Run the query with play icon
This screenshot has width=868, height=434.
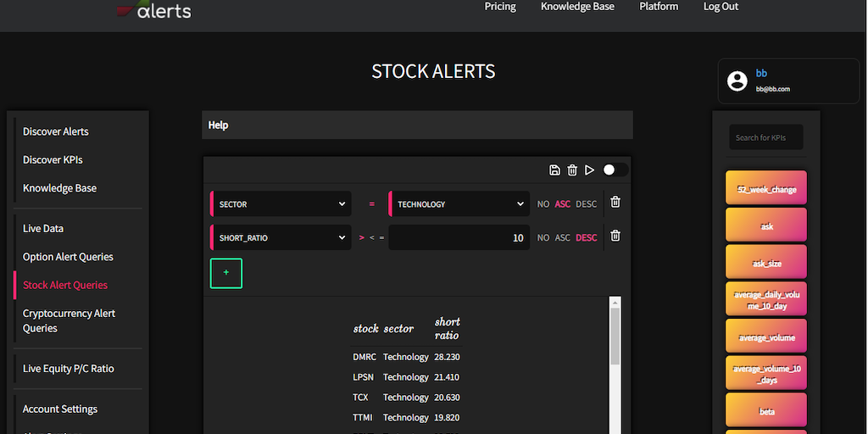click(x=590, y=170)
